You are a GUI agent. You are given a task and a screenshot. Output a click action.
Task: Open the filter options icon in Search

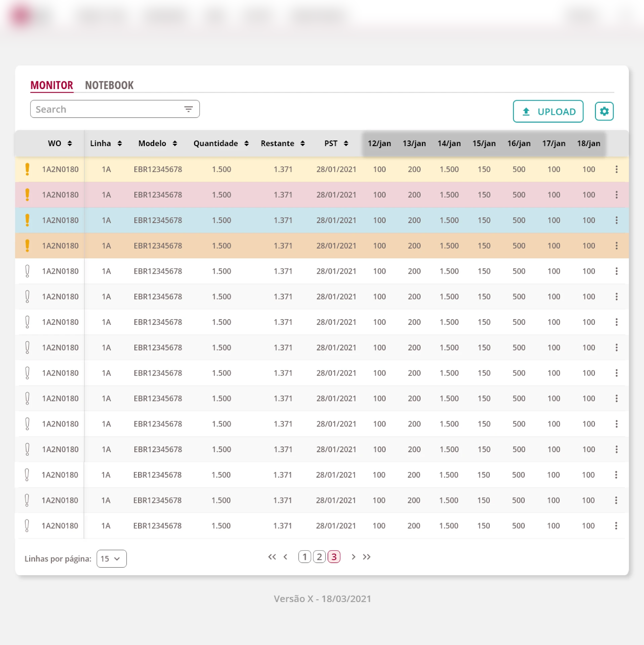pyautogui.click(x=188, y=109)
